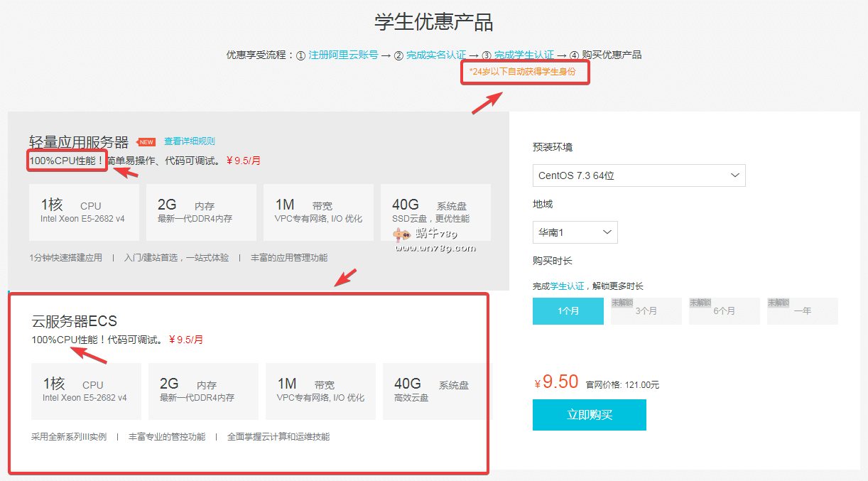Choose the locked 6个月 duration option
868x481 pixels.
coord(724,311)
